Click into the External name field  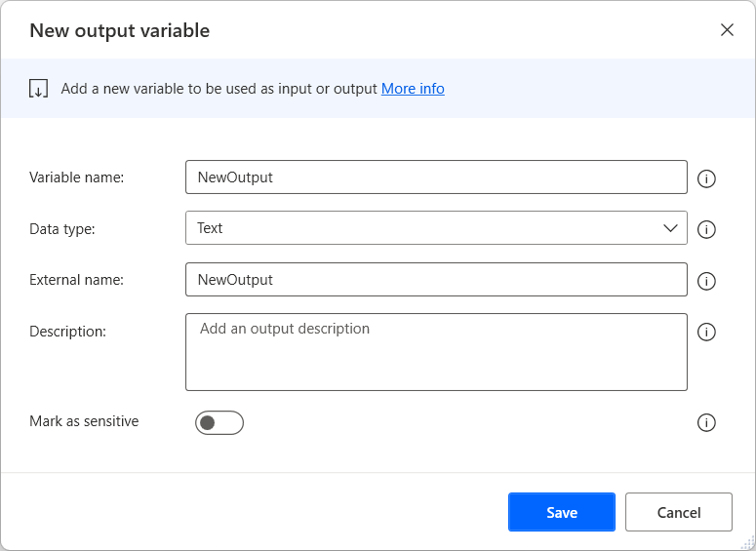pyautogui.click(x=436, y=280)
